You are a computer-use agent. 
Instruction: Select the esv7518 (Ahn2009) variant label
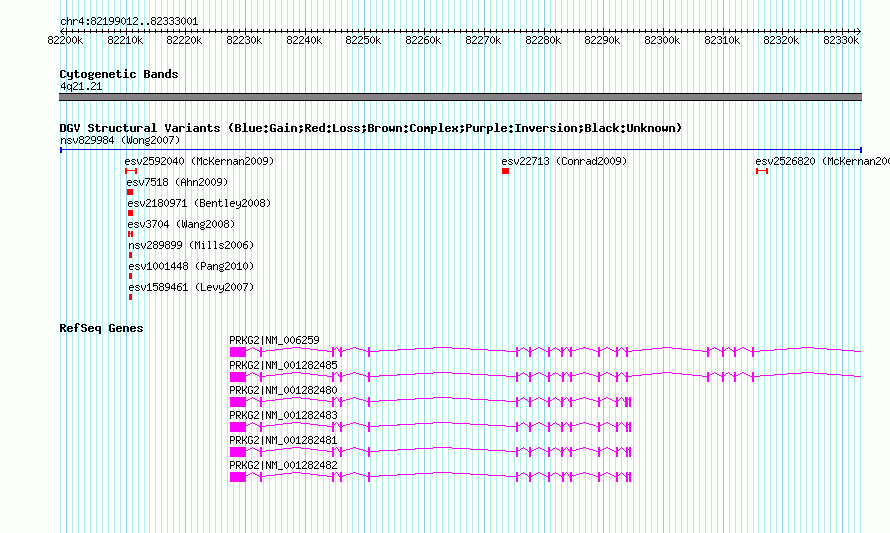click(177, 182)
